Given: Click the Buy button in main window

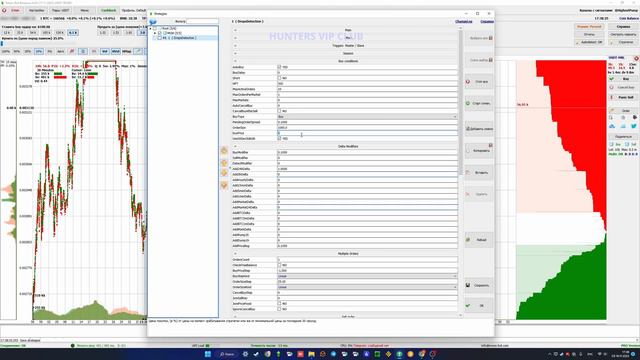Looking at the screenshot, I should [622, 79].
